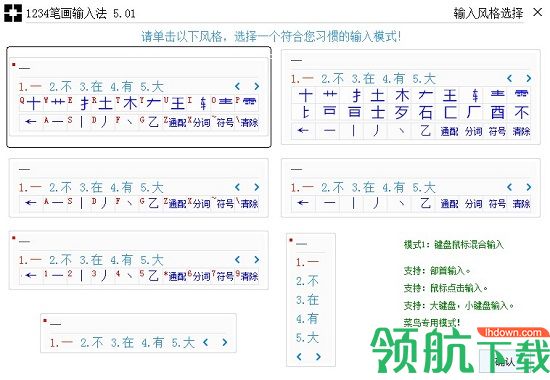Choose the unlabeled stroke-only style panel
This screenshot has height=380, width=550.
click(410, 188)
